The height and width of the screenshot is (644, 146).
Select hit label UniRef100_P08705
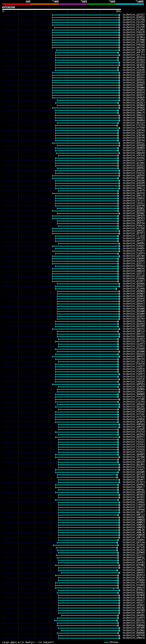coord(134,364)
